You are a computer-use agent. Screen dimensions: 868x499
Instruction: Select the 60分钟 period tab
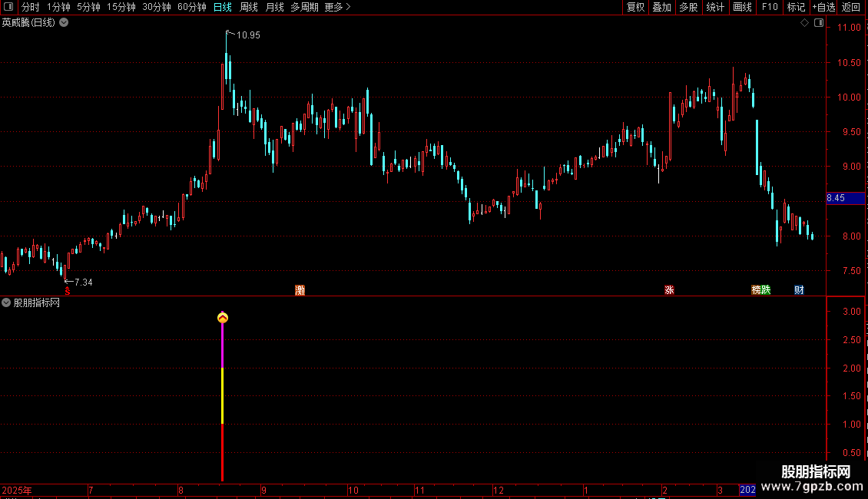click(x=191, y=7)
